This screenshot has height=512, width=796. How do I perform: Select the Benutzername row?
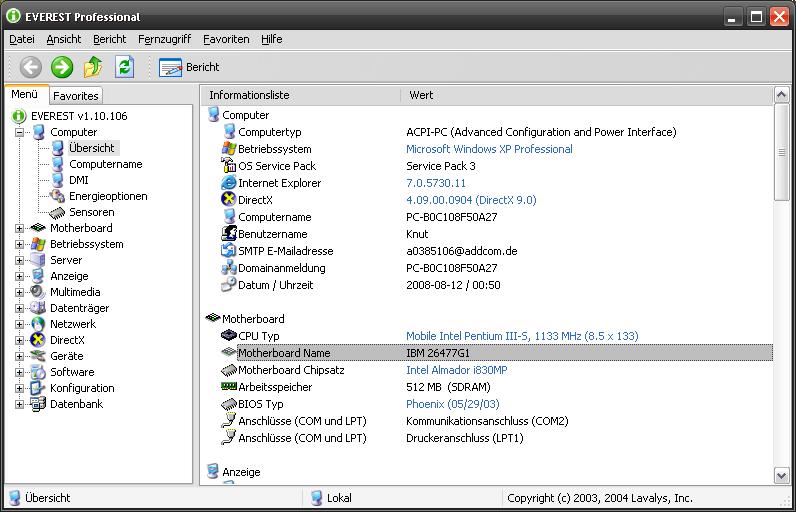click(x=496, y=234)
